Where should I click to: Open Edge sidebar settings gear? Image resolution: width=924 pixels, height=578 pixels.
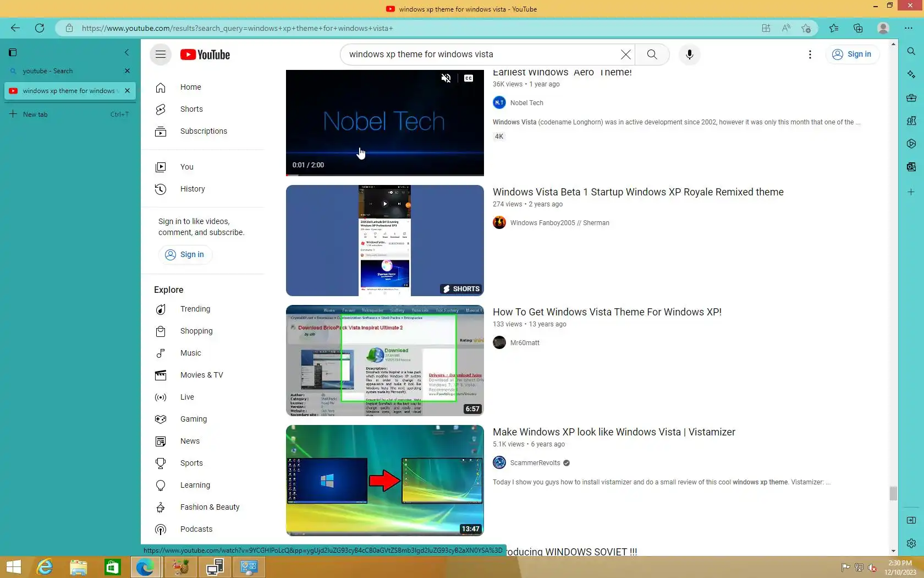pos(911,543)
